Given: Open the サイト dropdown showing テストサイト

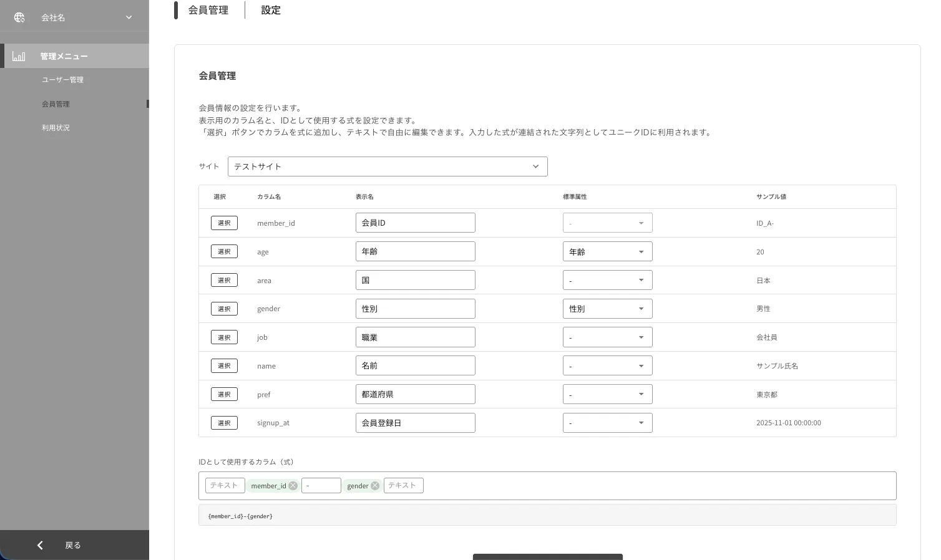Looking at the screenshot, I should (388, 167).
